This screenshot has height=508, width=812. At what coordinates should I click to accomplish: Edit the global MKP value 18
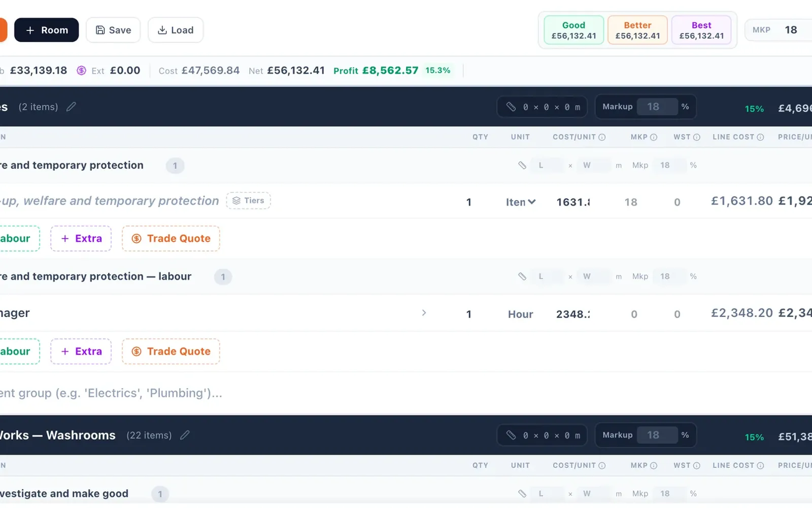[791, 30]
